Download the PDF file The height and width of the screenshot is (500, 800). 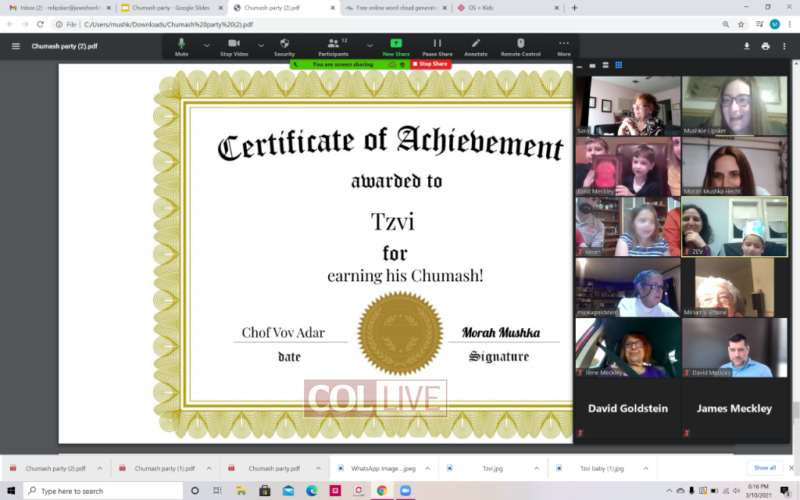pos(746,46)
